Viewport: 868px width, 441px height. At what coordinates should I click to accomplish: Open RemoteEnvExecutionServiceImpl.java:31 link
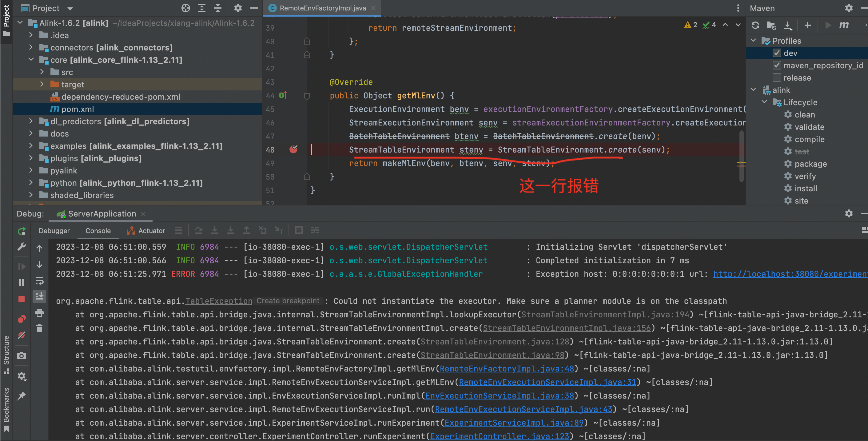click(x=547, y=382)
